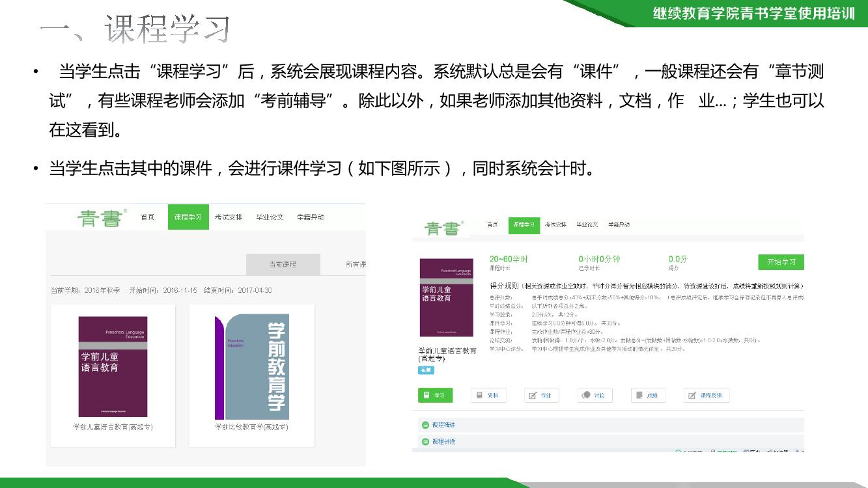Image resolution: width=868 pixels, height=488 pixels.
Task: Open the 学前教育学 course cover thumbnail
Action: pos(252,367)
